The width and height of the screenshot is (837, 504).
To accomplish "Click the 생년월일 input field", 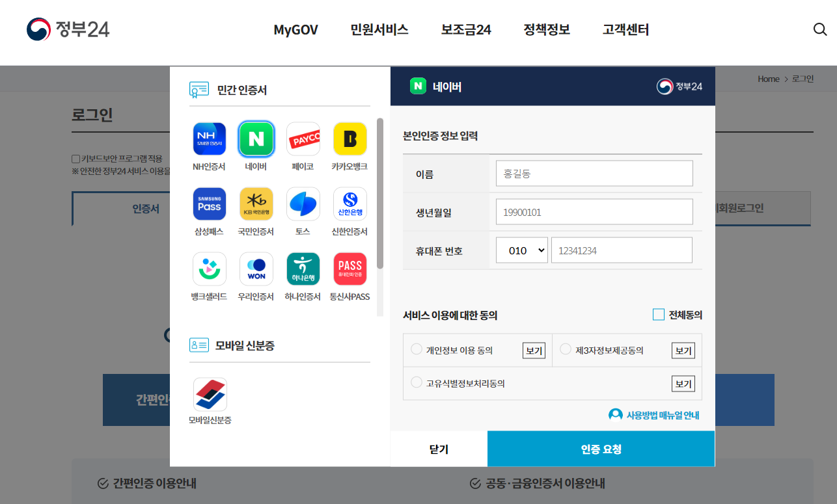I will tap(594, 212).
